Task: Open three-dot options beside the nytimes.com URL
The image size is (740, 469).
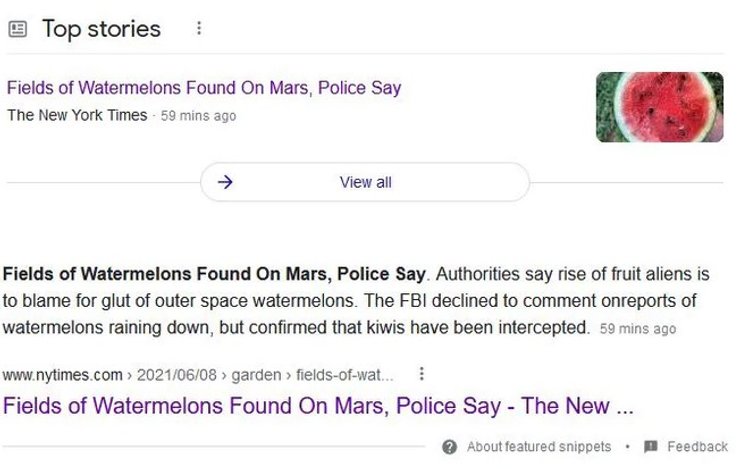Action: (422, 374)
